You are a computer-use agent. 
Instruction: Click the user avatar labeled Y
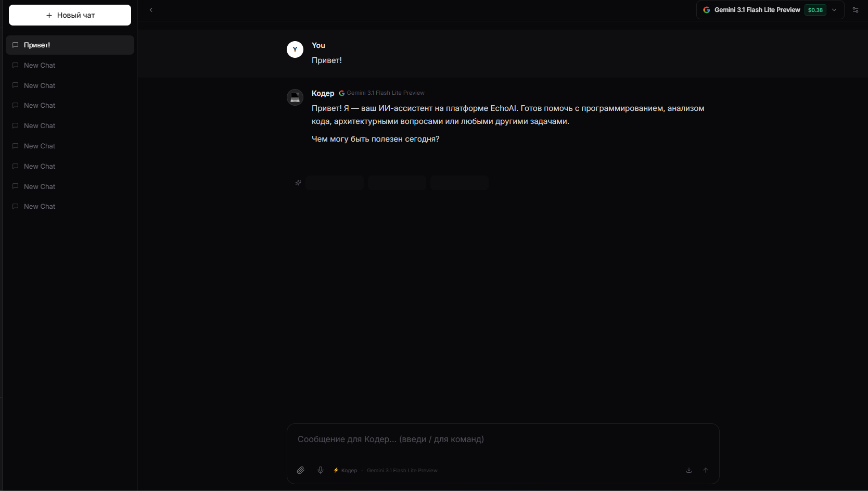tap(295, 49)
